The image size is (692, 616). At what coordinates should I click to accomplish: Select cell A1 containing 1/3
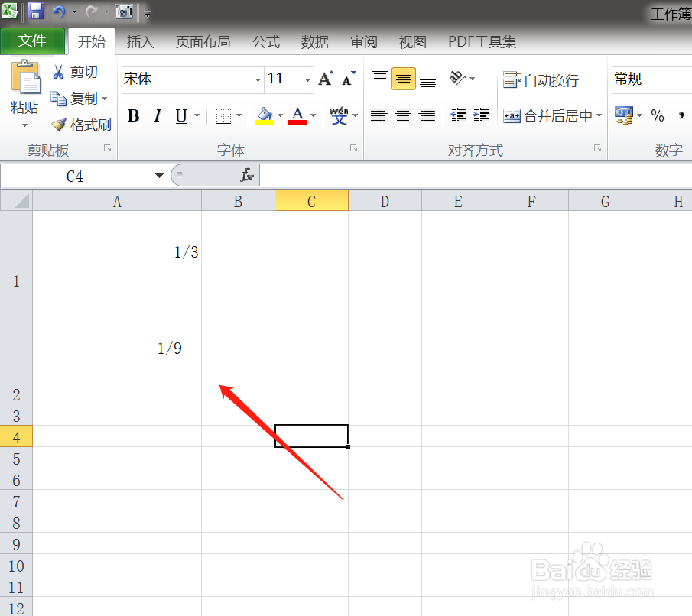click(117, 251)
